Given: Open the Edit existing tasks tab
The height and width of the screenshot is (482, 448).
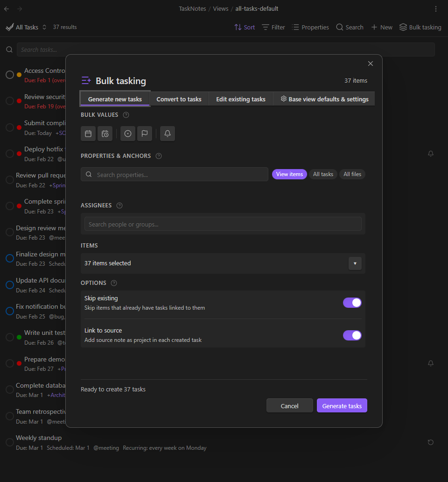Looking at the screenshot, I should pyautogui.click(x=241, y=99).
